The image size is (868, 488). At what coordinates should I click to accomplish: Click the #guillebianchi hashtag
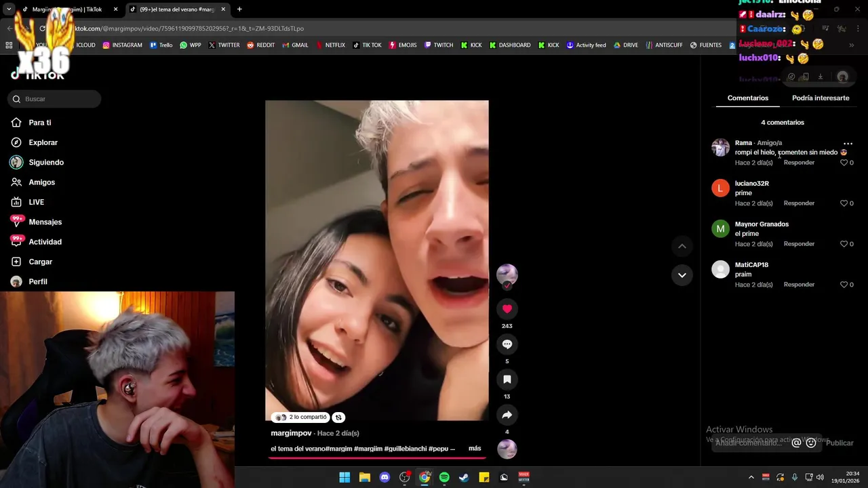click(405, 449)
